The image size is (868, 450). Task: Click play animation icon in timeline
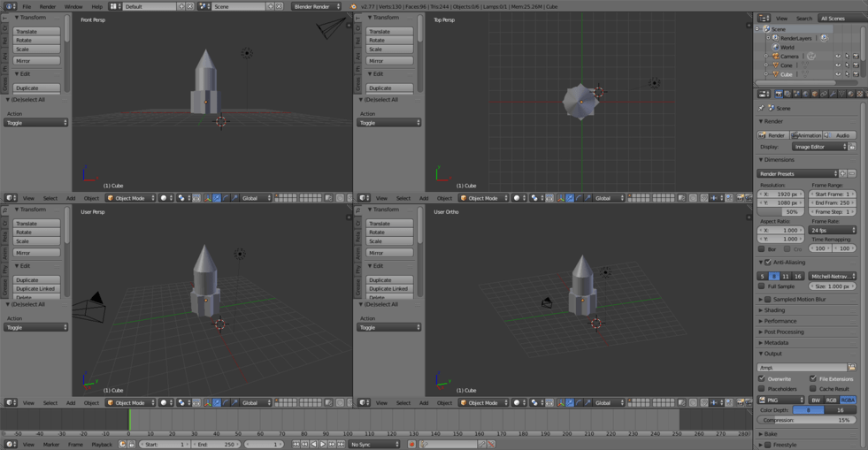(323, 445)
